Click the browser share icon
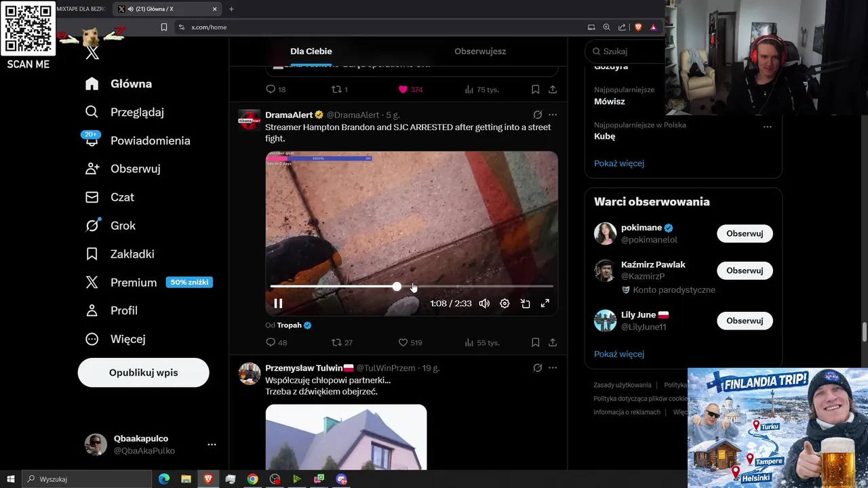This screenshot has width=868, height=488. [622, 27]
